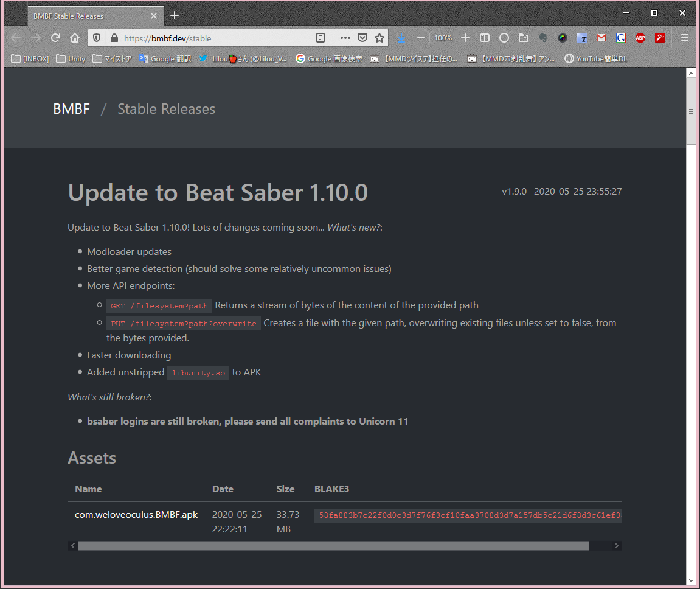Click the page vertical scrollbar thumb

(x=691, y=111)
